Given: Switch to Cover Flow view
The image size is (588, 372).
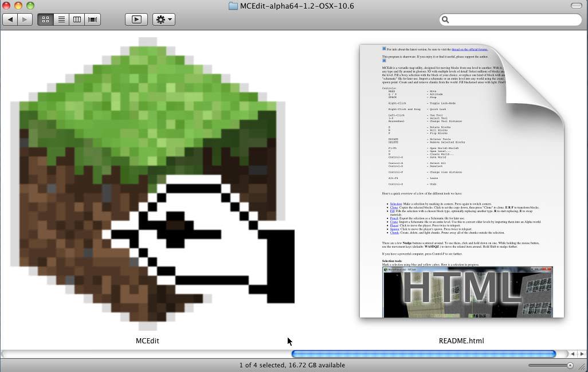Looking at the screenshot, I should coord(93,19).
